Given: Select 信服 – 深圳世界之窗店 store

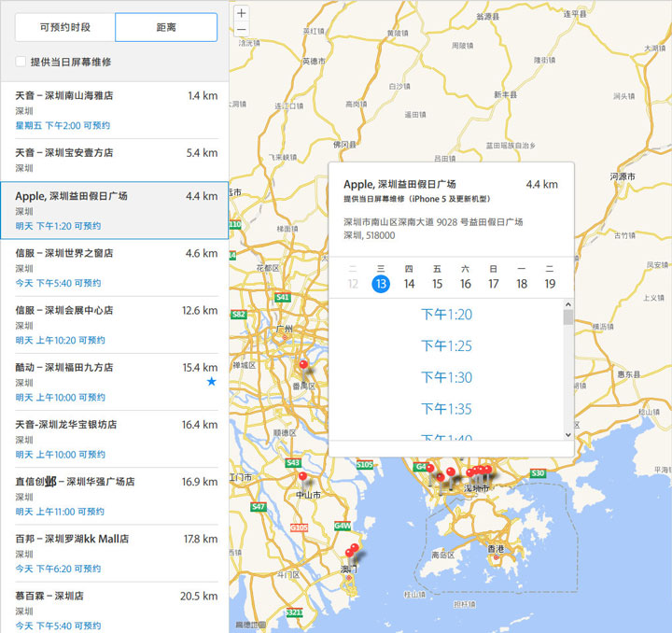Looking at the screenshot, I should pyautogui.click(x=116, y=267).
